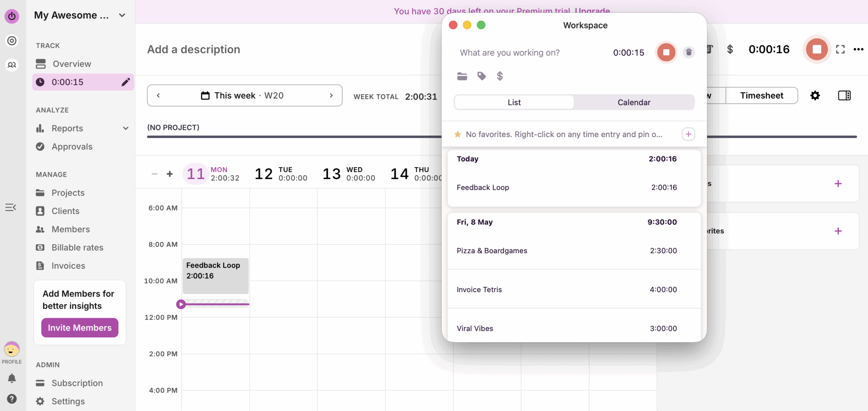Open calendar settings gear icon
868x411 pixels.
pos(815,95)
